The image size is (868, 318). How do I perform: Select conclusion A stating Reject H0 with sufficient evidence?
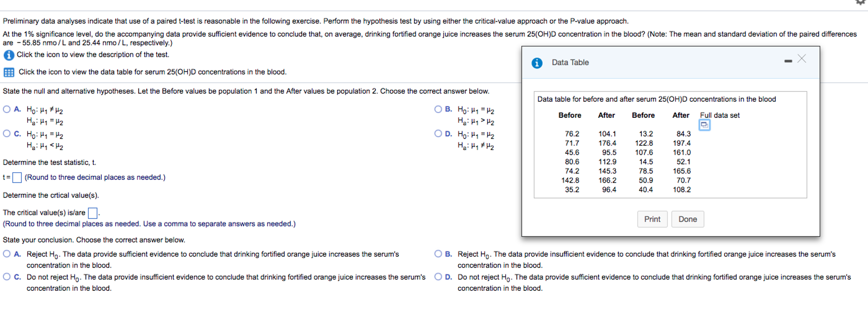click(x=6, y=254)
